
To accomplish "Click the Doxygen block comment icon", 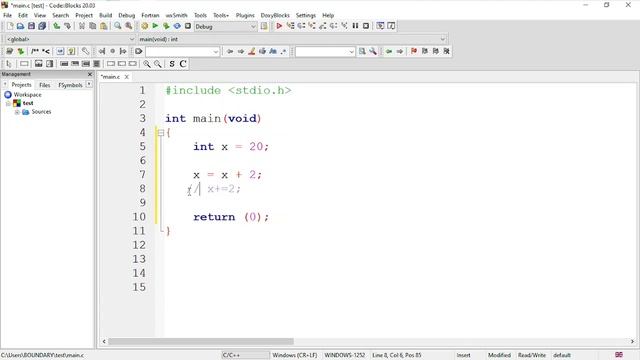I will pyautogui.click(x=35, y=51).
